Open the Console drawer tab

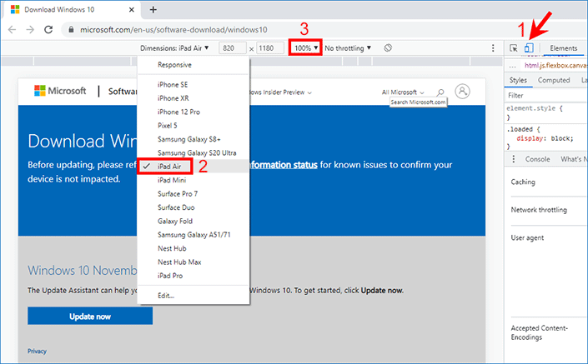point(537,159)
